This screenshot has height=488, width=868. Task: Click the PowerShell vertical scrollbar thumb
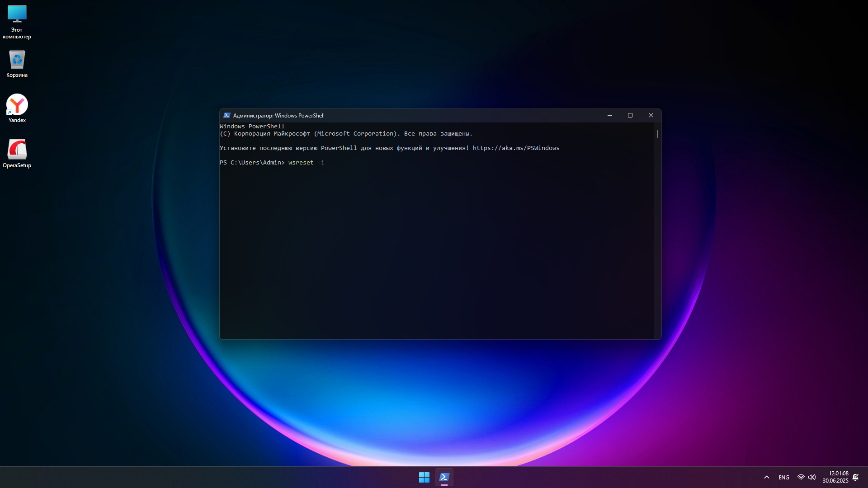tap(657, 134)
